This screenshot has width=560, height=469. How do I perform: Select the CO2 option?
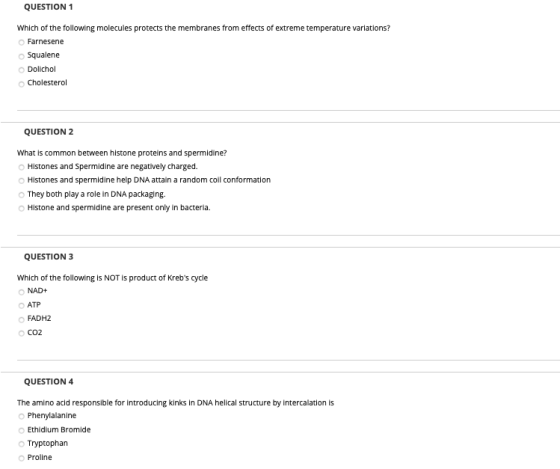tap(21, 333)
